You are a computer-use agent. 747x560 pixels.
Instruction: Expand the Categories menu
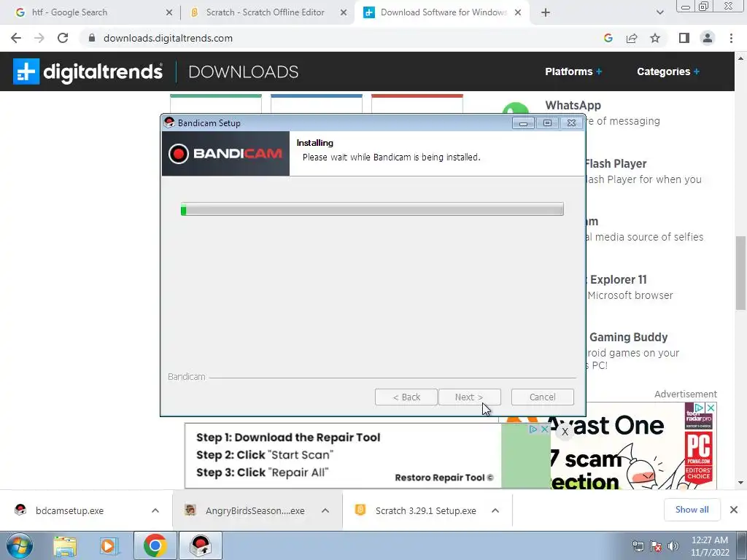(668, 71)
